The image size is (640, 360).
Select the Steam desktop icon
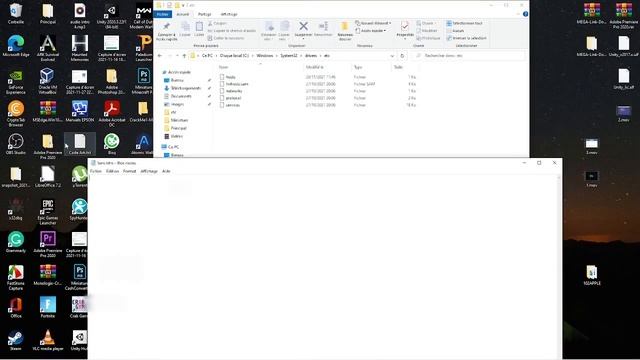[16, 340]
